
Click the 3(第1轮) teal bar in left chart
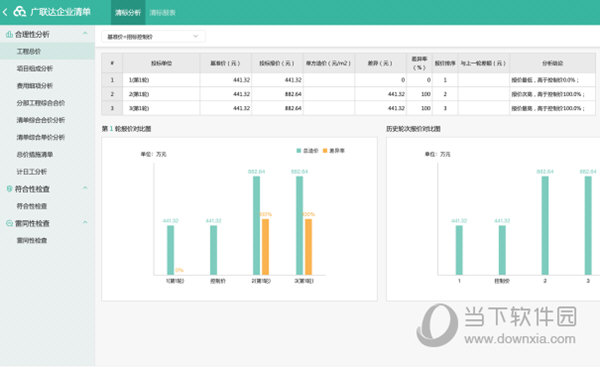point(300,226)
